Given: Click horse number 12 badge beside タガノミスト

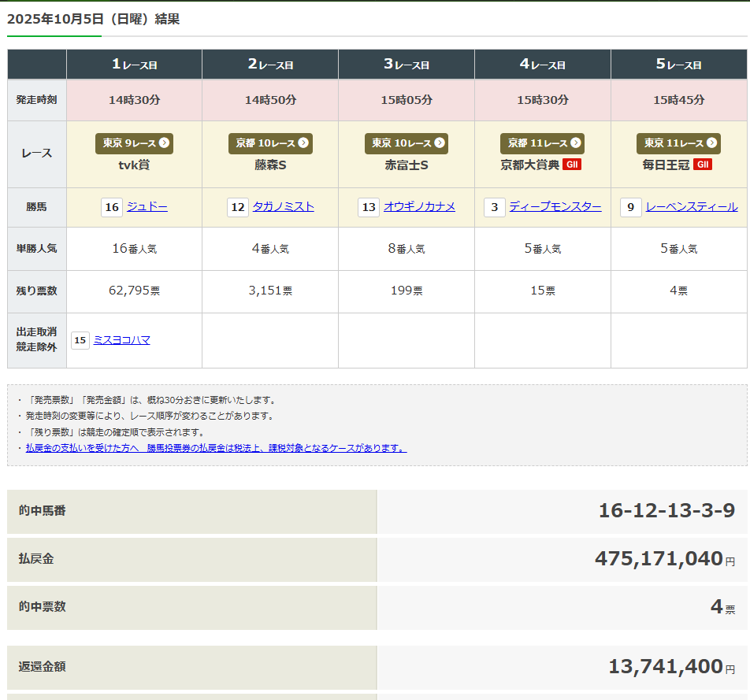Looking at the screenshot, I should click(238, 208).
